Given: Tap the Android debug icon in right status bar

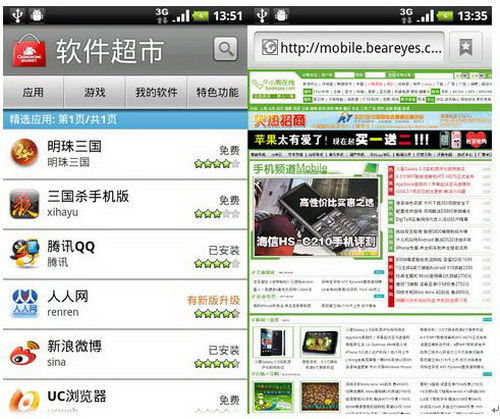Looking at the screenshot, I should pyautogui.click(x=281, y=15).
